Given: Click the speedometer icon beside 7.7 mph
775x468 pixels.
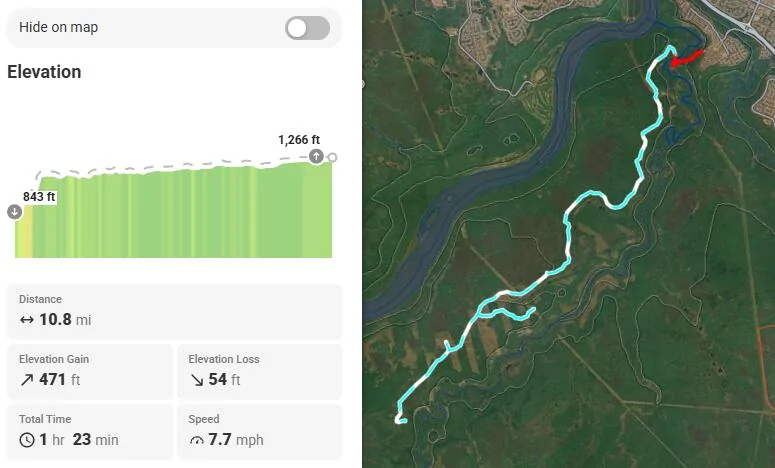Looking at the screenshot, I should pyautogui.click(x=196, y=440).
